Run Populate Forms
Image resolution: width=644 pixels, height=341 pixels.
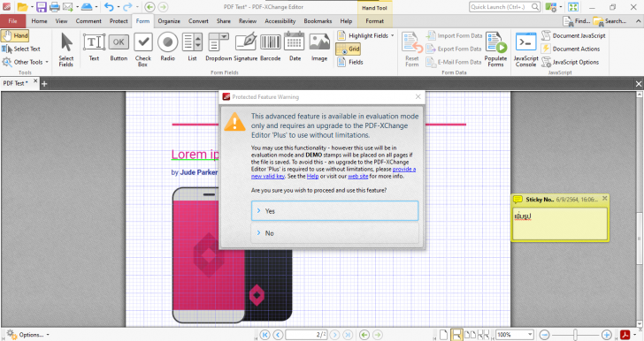point(495,49)
